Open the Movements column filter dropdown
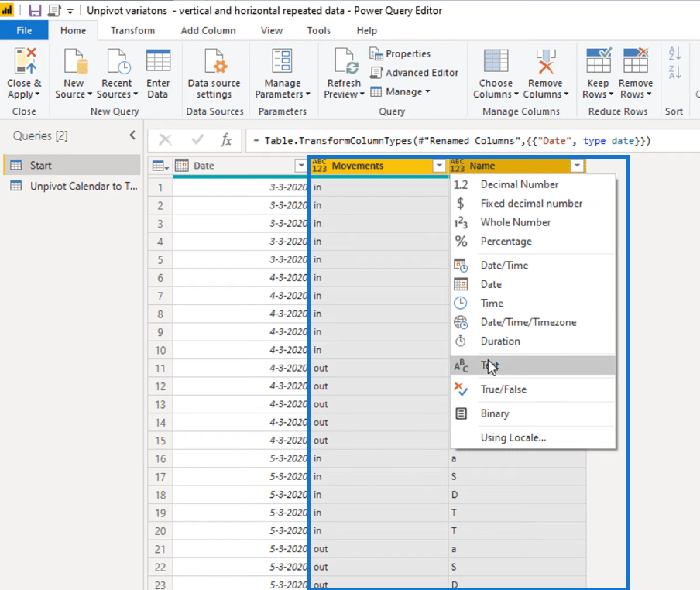This screenshot has width=700, height=590. click(x=439, y=166)
